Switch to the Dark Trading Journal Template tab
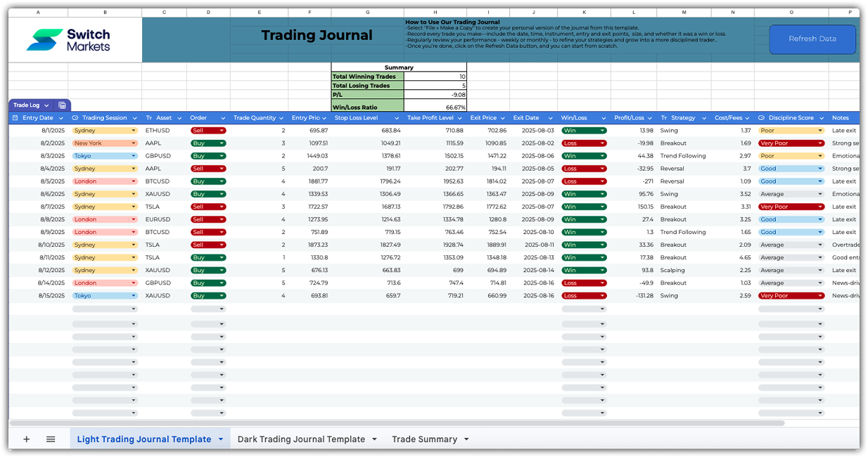The height and width of the screenshot is (459, 868). (301, 439)
